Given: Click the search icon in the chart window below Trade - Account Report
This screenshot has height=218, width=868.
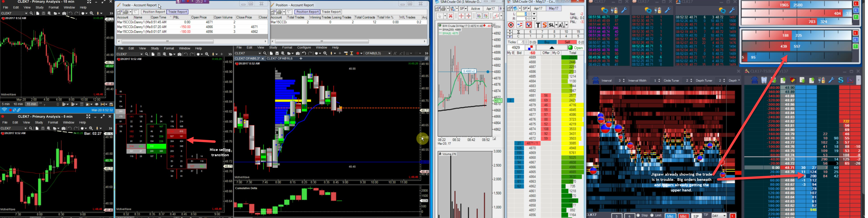Looking at the screenshot, I should click(x=146, y=54).
